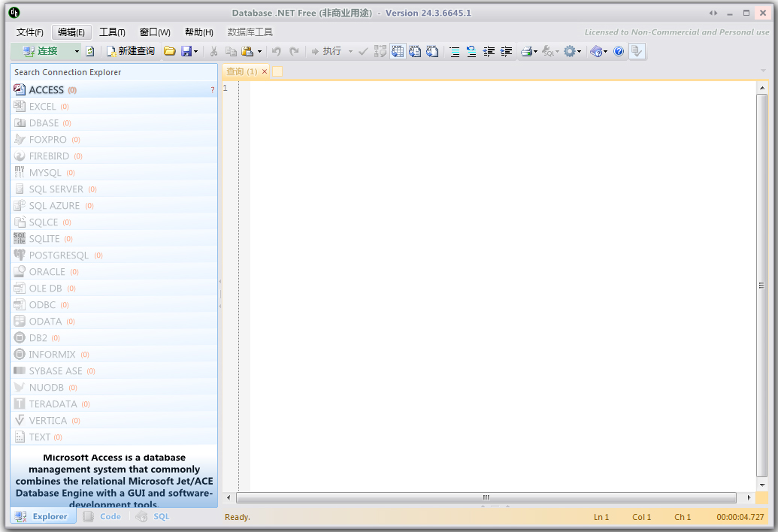Click the cut scissors icon
778x532 pixels.
click(213, 51)
